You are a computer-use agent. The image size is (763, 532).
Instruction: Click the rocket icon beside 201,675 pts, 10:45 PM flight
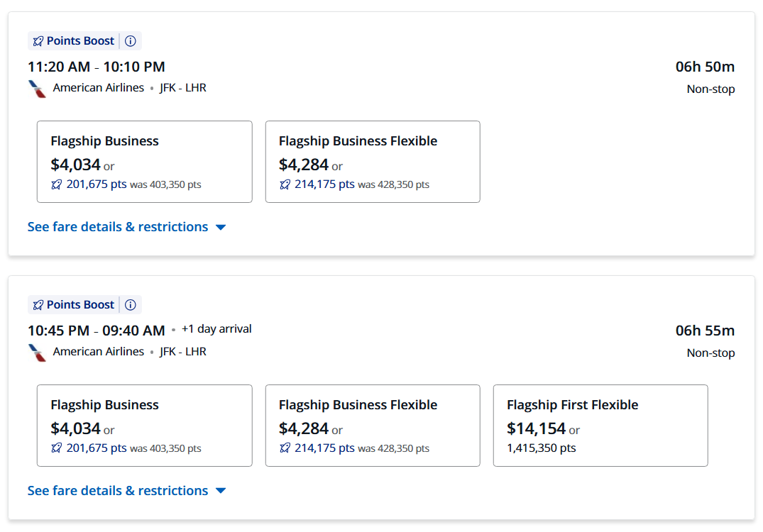click(x=57, y=448)
